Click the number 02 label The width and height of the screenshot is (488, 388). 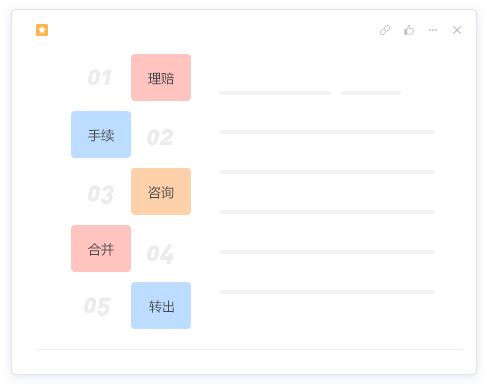click(160, 137)
